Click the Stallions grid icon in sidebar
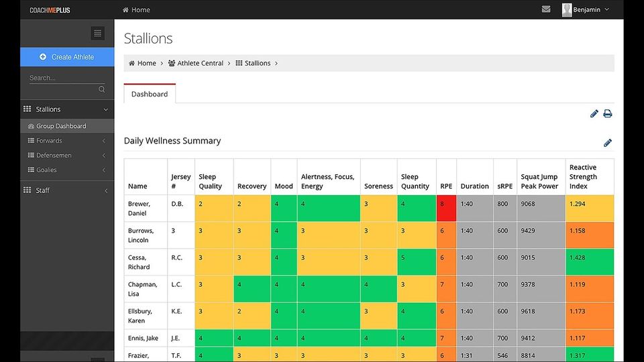644x362 pixels. click(27, 109)
